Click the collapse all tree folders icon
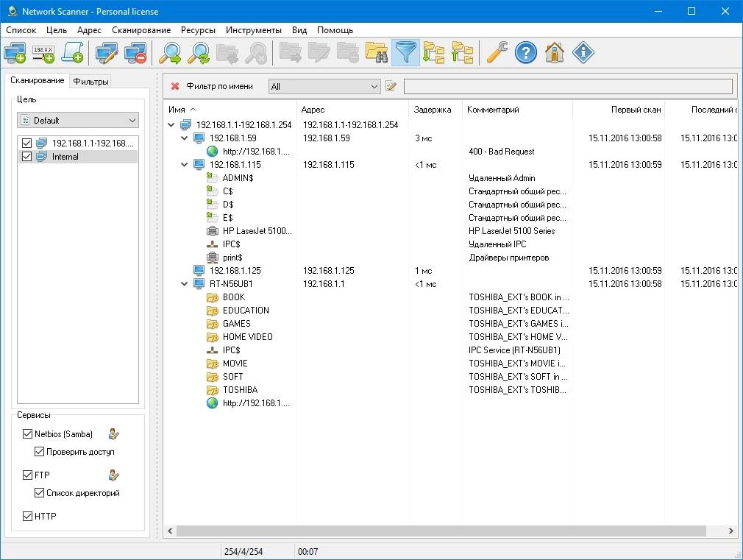The image size is (743, 560). pyautogui.click(x=463, y=53)
